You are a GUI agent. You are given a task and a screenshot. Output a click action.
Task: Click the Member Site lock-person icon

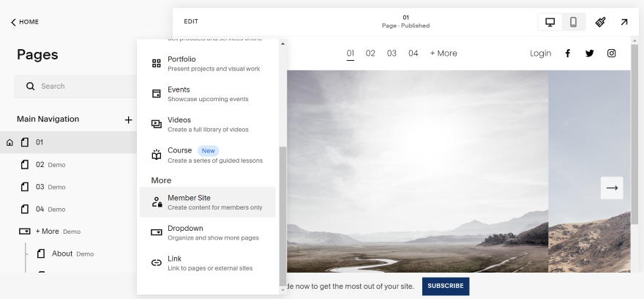point(157,202)
